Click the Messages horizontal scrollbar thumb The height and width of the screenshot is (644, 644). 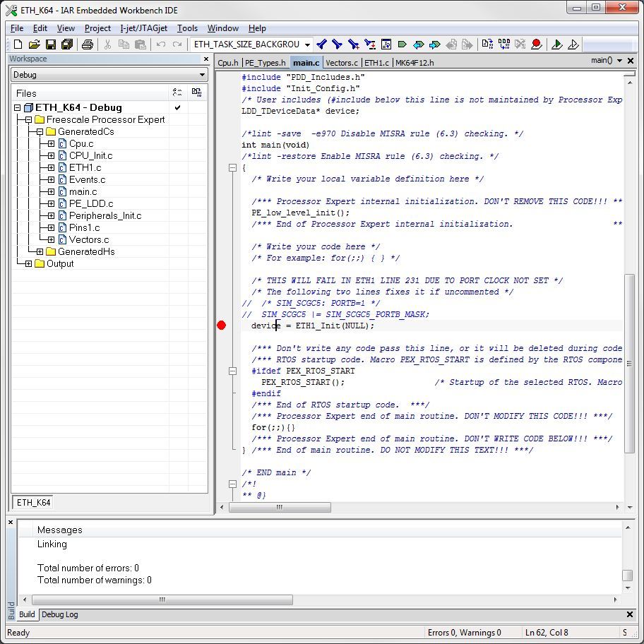[162, 600]
